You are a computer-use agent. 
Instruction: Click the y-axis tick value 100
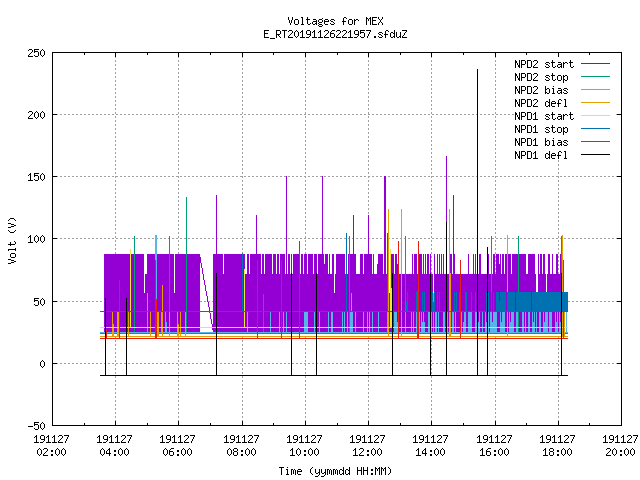point(36,239)
